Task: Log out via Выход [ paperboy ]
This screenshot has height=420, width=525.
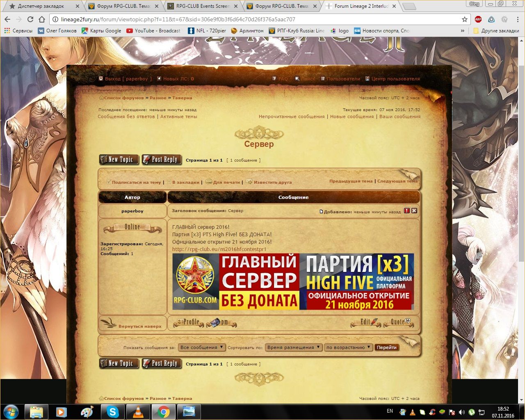Action: [x=125, y=79]
